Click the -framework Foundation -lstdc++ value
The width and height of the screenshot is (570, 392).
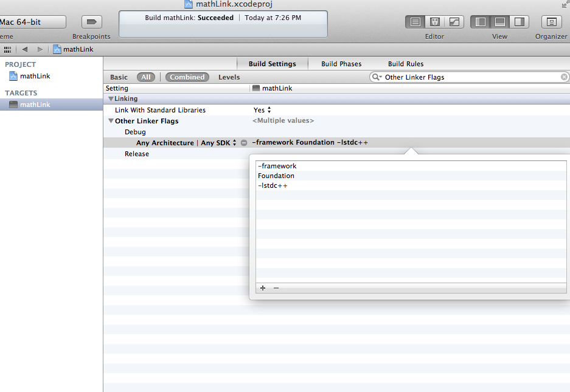(x=310, y=142)
